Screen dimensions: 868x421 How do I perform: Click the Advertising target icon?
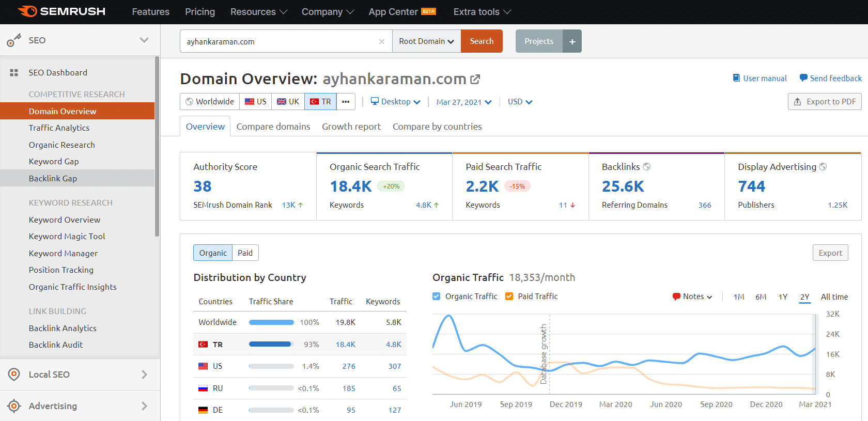(14, 406)
